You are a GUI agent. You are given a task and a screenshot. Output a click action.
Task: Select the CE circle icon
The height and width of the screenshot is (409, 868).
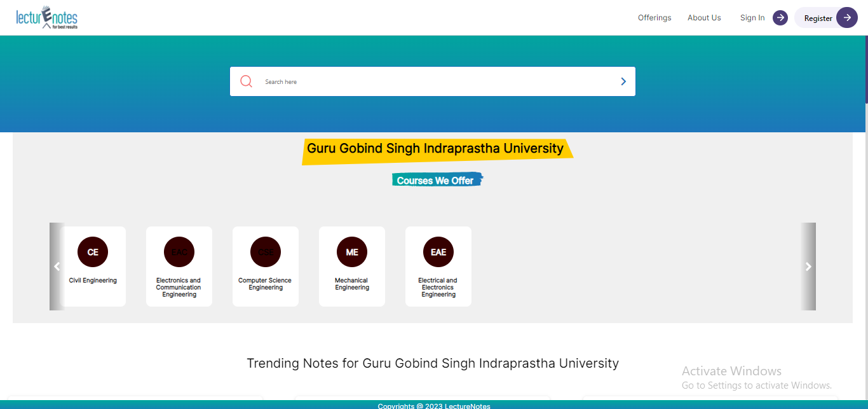pos(93,252)
